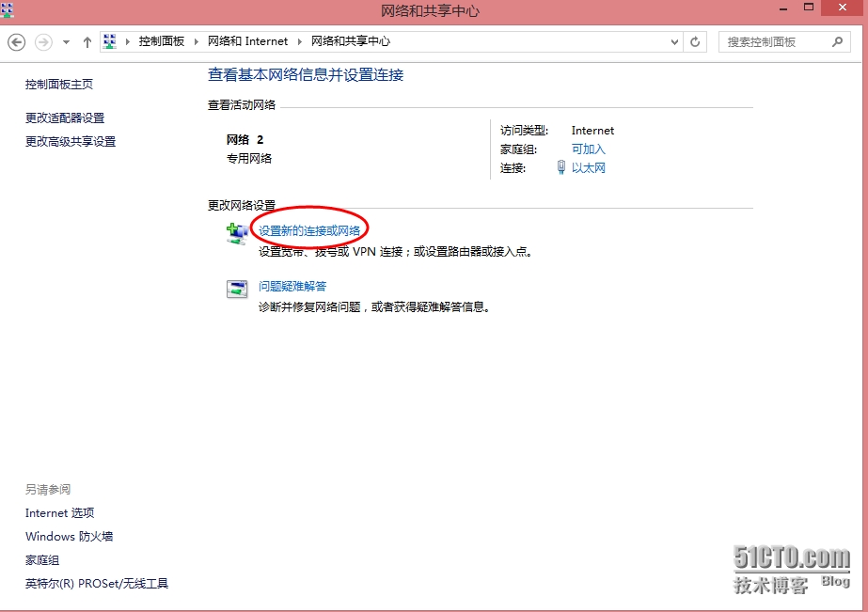This screenshot has height=612, width=868.
Task: Open 更改高级共享设置
Action: coord(71,142)
